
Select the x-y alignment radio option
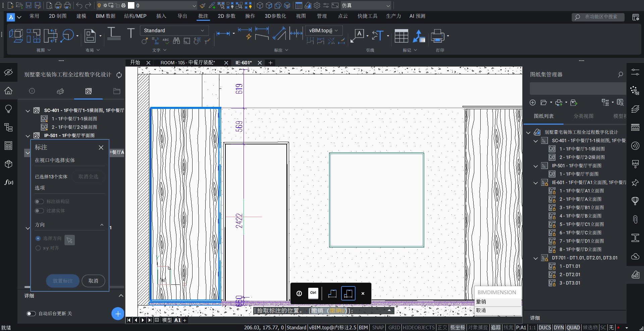click(x=38, y=248)
